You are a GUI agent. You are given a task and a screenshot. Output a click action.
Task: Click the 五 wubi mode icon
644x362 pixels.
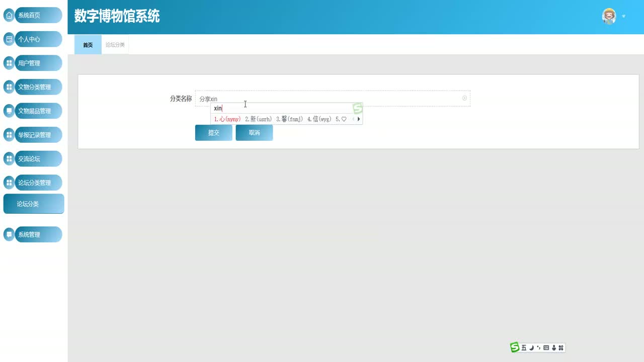524,347
